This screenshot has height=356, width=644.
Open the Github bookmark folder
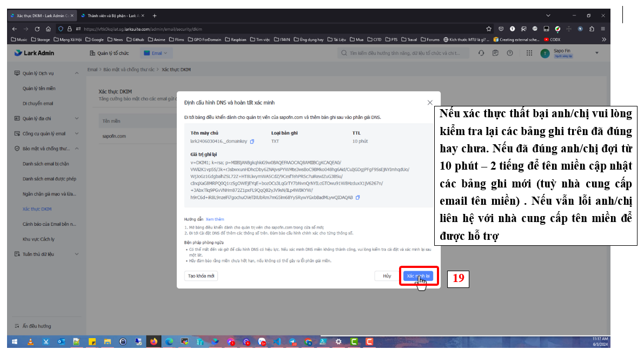(x=135, y=40)
